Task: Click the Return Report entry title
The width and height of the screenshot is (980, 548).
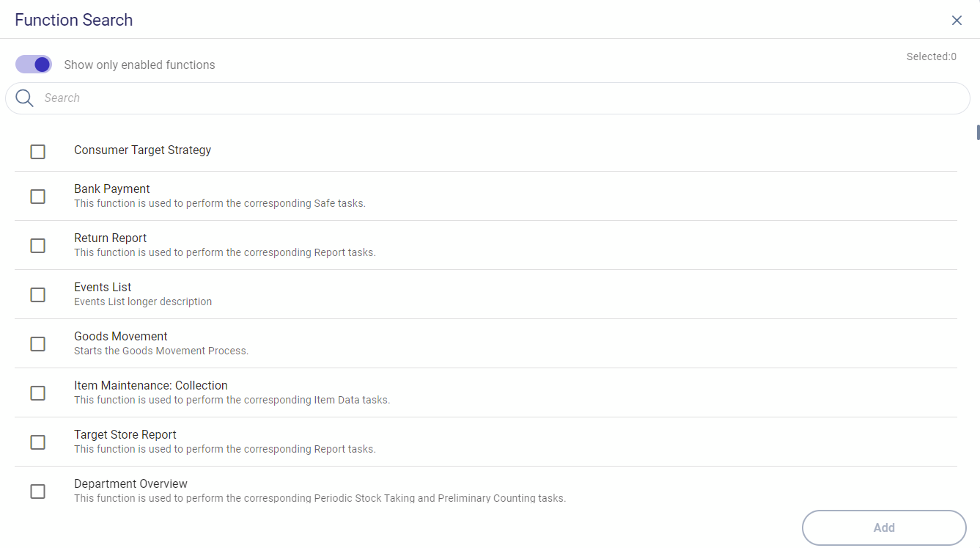Action: (x=111, y=238)
